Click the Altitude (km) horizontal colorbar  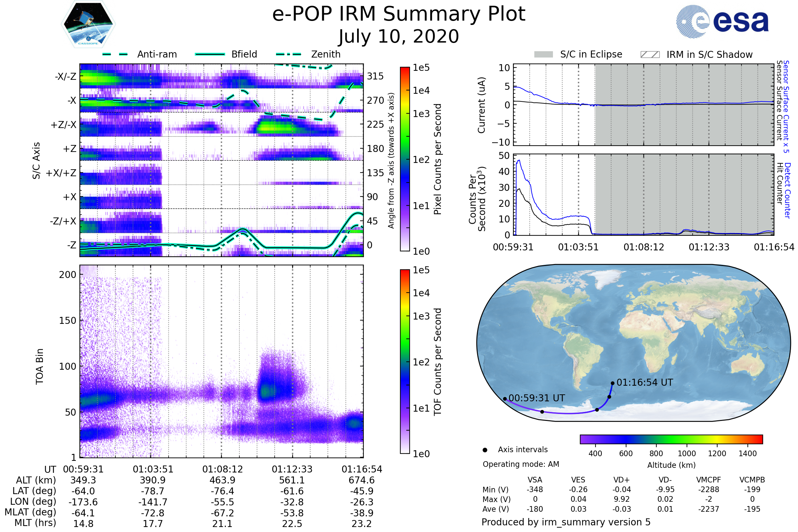[x=671, y=439]
